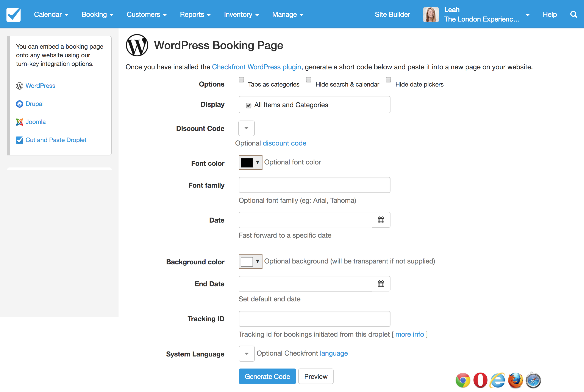Click the more info tracking link

click(x=410, y=334)
